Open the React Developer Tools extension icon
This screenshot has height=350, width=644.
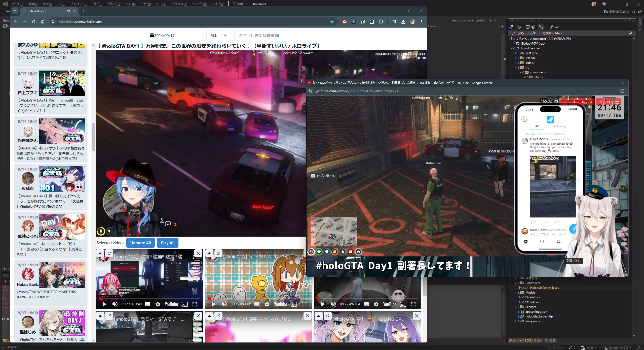[353, 22]
